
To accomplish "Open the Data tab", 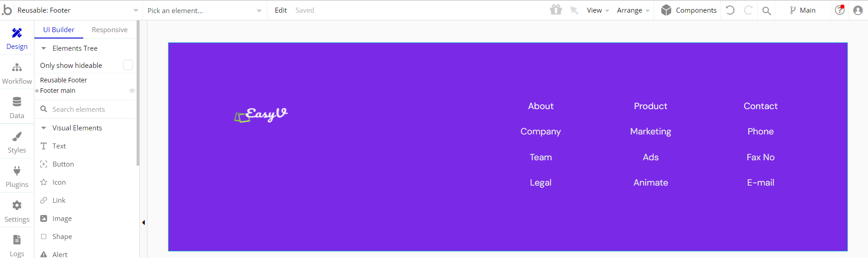I will click(x=17, y=108).
